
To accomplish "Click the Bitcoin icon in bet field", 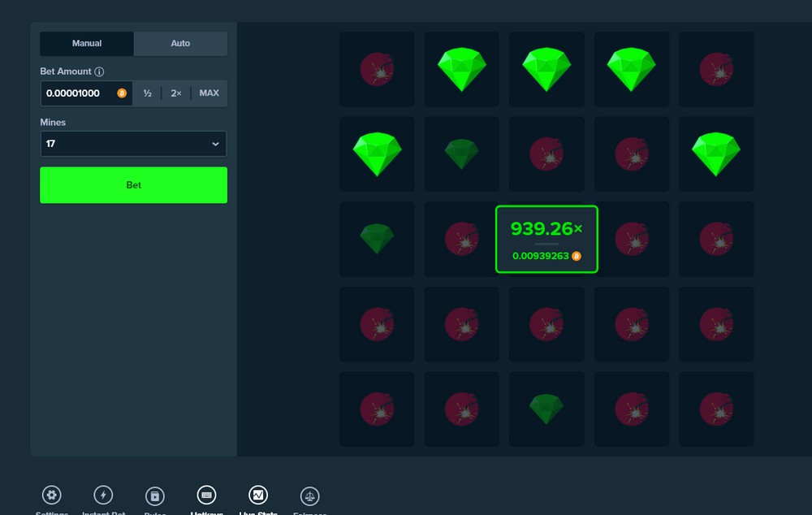I will (x=122, y=93).
